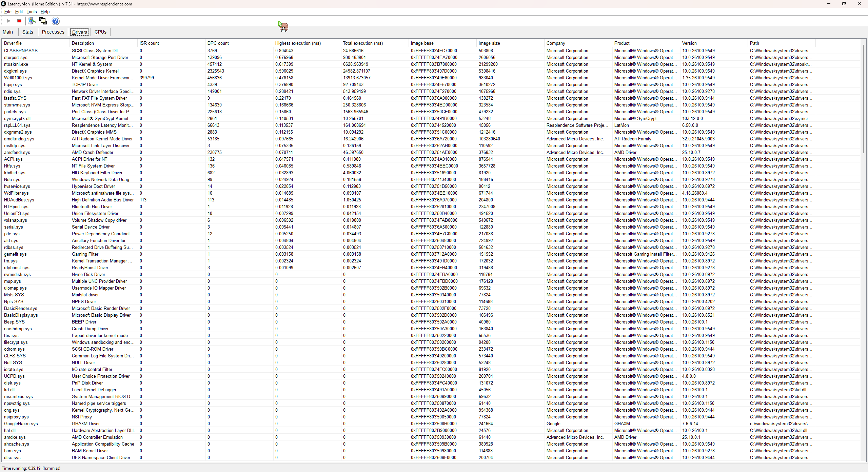Select the storport.sys driver row
Image resolution: width=868 pixels, height=472 pixels.
click(x=431, y=57)
